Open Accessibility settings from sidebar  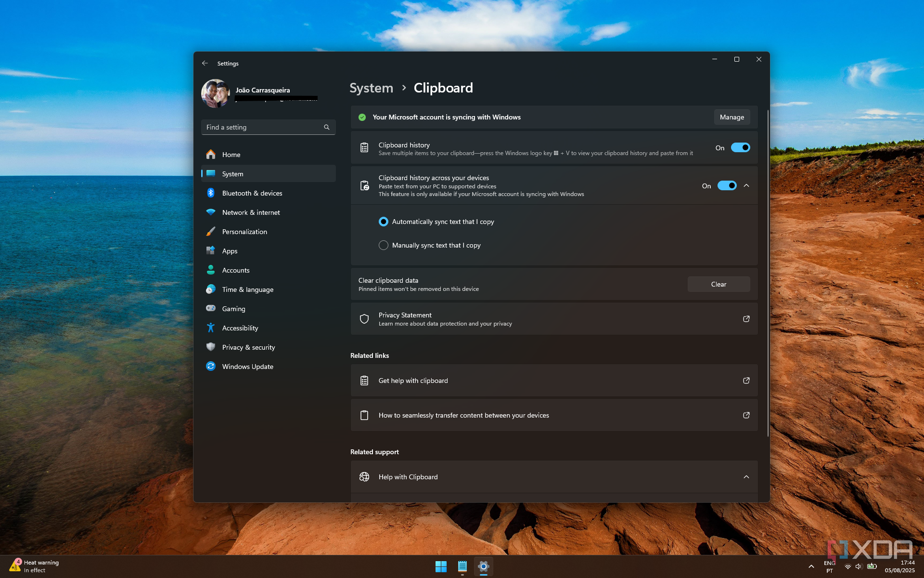[269, 328]
